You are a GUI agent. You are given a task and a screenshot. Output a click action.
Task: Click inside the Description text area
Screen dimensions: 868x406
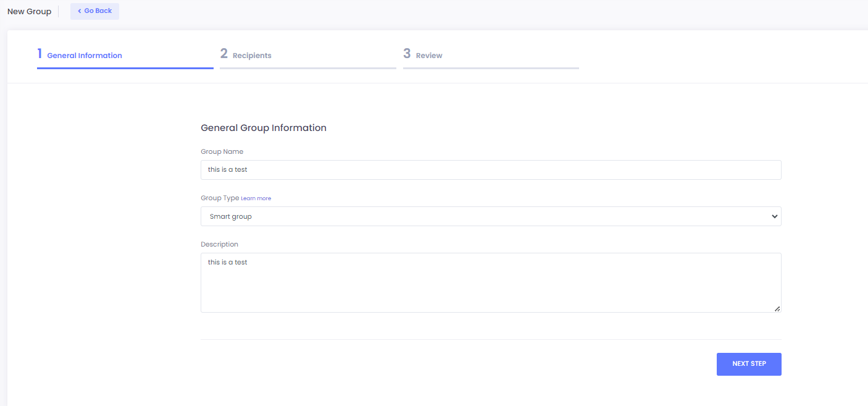point(491,282)
